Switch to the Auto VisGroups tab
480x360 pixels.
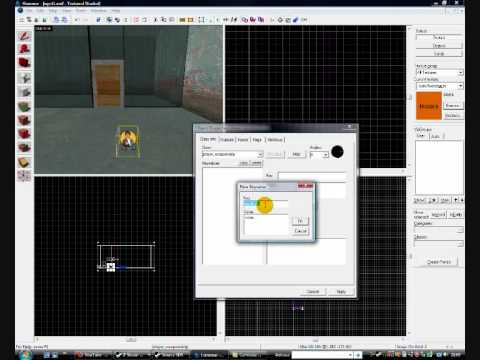click(x=435, y=136)
